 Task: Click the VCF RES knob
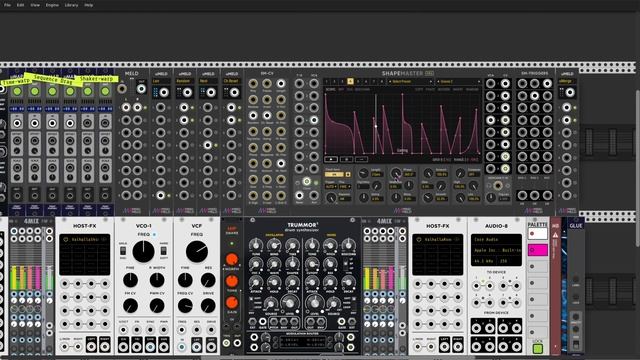[208, 280]
